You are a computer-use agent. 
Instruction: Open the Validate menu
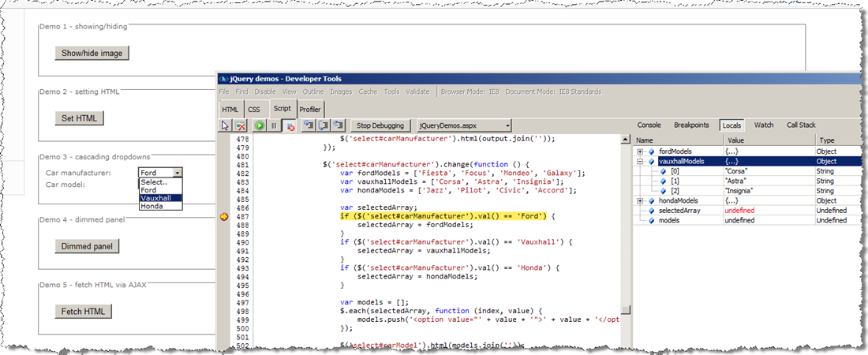pyautogui.click(x=418, y=92)
